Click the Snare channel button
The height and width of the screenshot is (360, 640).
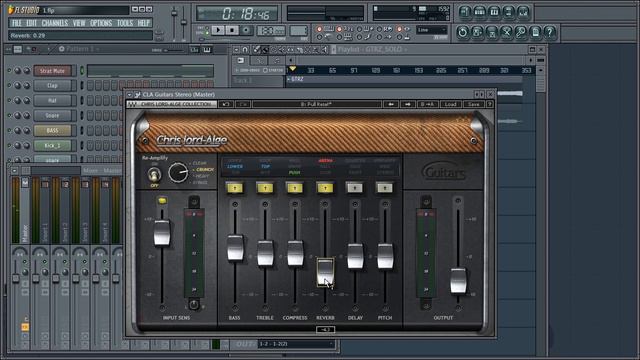53,116
